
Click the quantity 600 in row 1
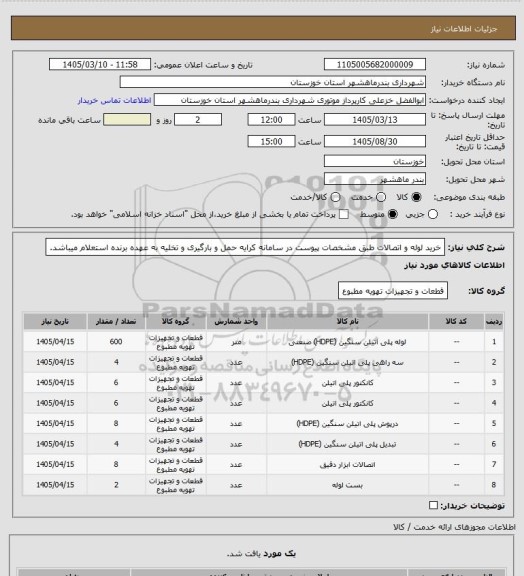[x=116, y=342]
